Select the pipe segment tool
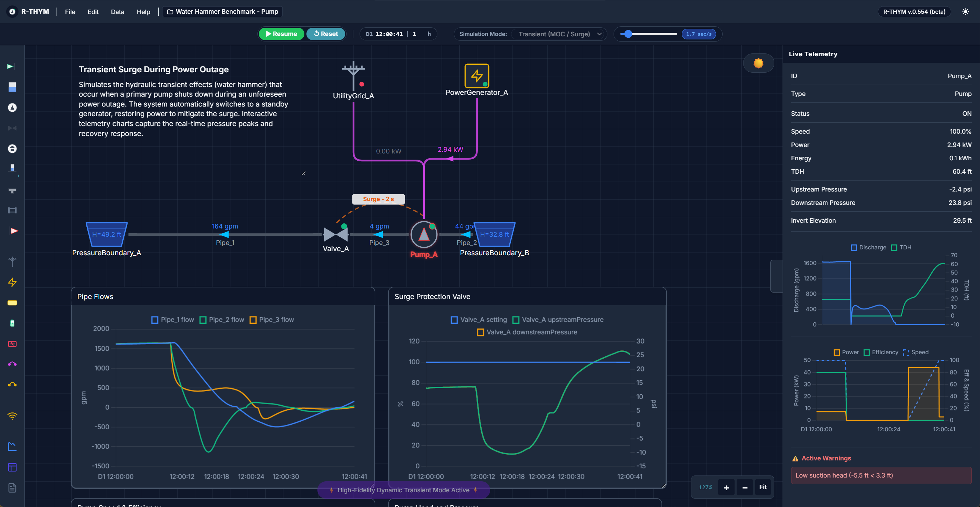 tap(12, 210)
